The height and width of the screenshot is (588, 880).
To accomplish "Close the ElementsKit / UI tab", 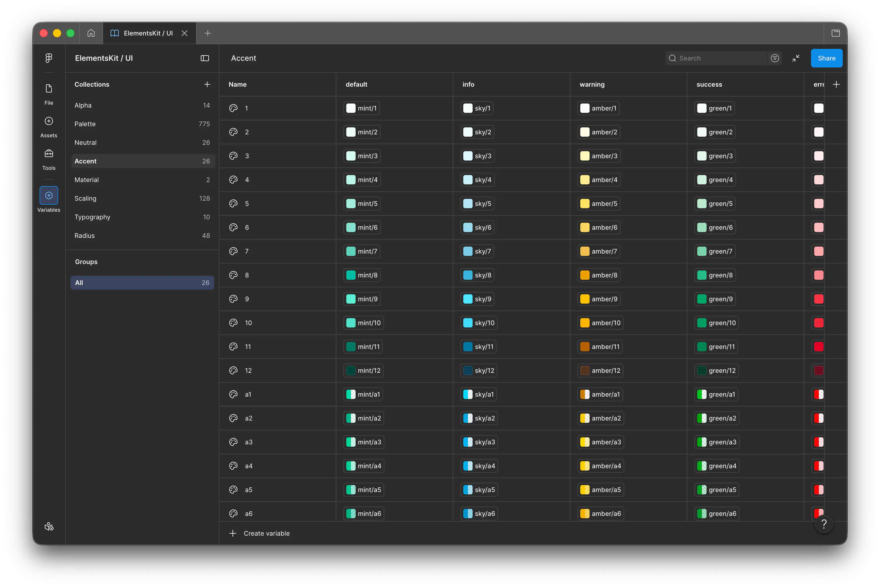I will point(184,33).
